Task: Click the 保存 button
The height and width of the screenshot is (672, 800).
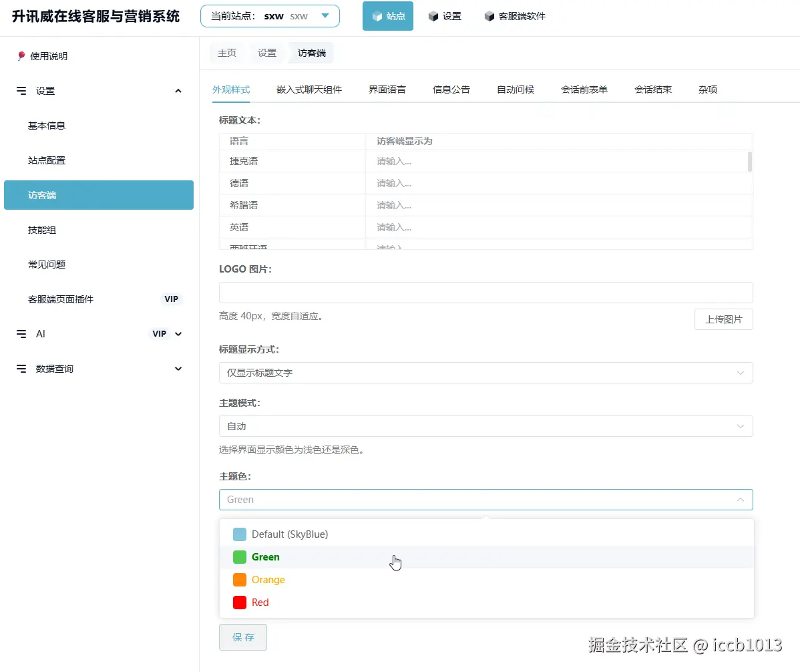Action: pyautogui.click(x=243, y=637)
